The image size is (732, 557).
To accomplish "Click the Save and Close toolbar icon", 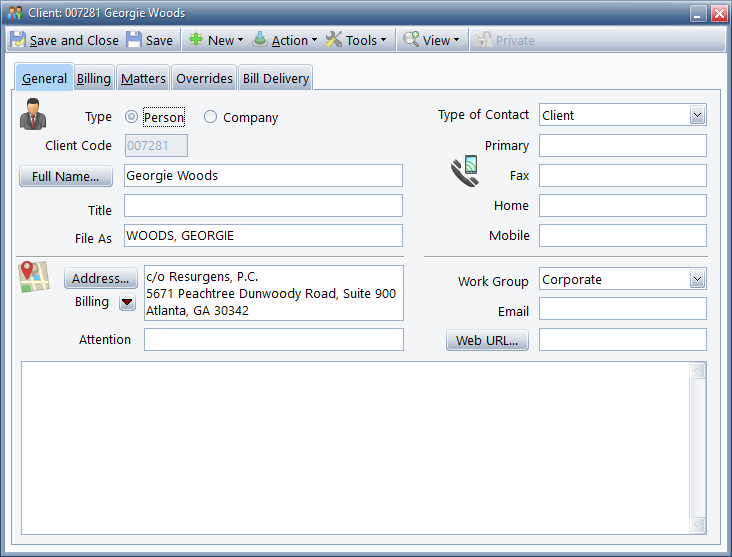I will tap(18, 41).
